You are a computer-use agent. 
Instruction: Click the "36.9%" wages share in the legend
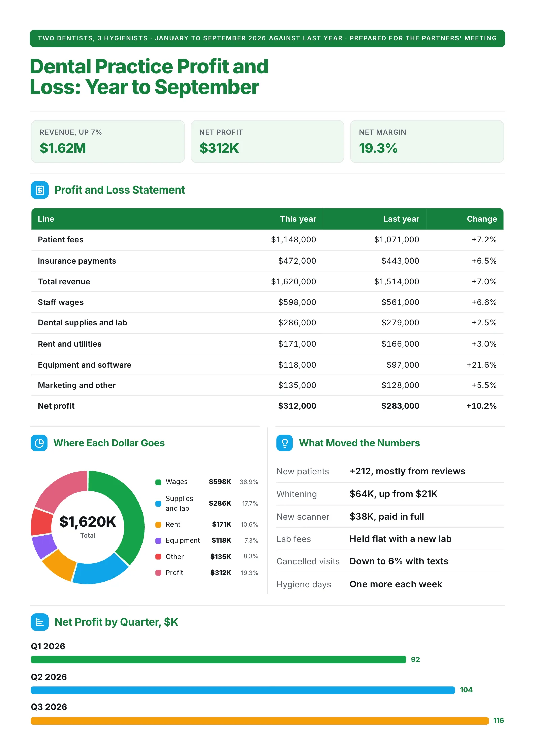coord(249,482)
